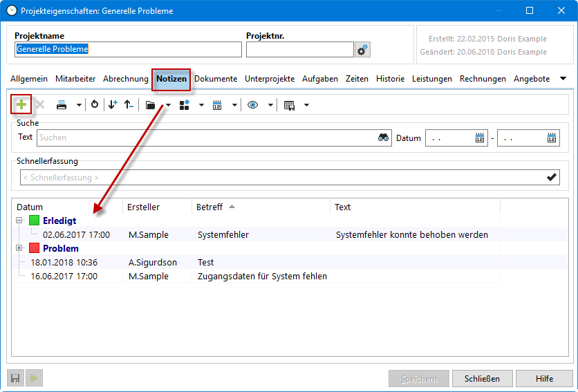Toggle the eye visibility icon in toolbar
578x392 pixels.
pos(252,105)
